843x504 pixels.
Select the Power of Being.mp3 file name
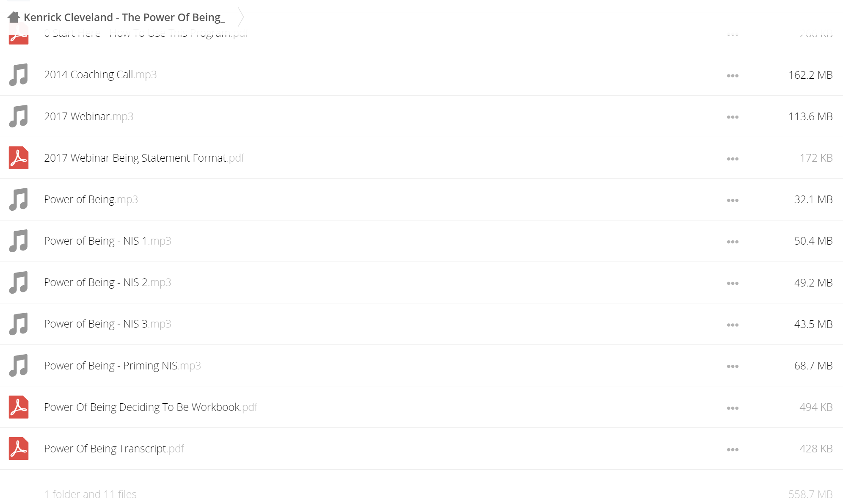coord(91,199)
